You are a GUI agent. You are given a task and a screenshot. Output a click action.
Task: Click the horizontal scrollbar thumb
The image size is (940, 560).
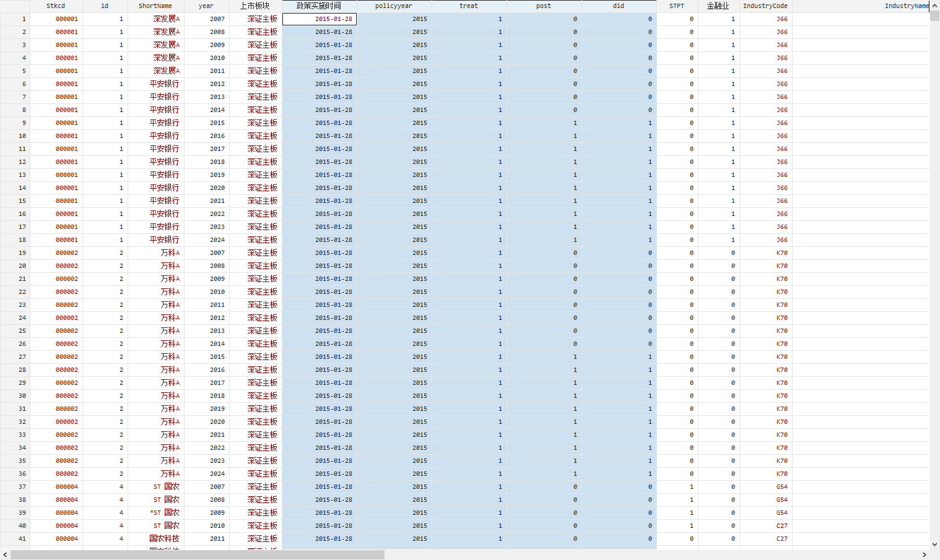197,555
